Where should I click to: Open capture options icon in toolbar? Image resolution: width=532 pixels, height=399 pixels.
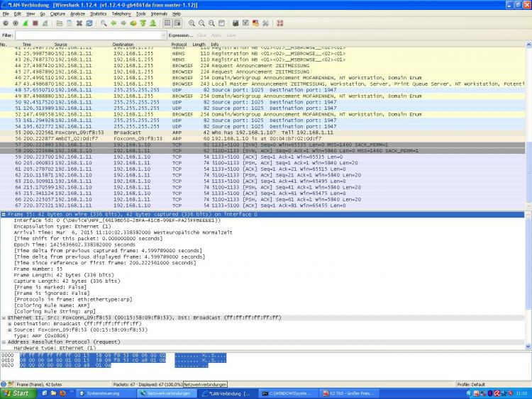click(16, 23)
